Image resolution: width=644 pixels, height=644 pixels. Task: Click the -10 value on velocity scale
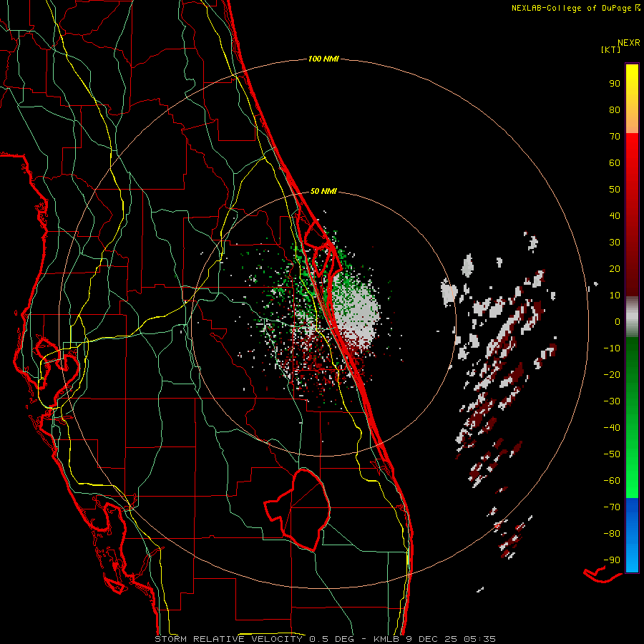tap(612, 348)
